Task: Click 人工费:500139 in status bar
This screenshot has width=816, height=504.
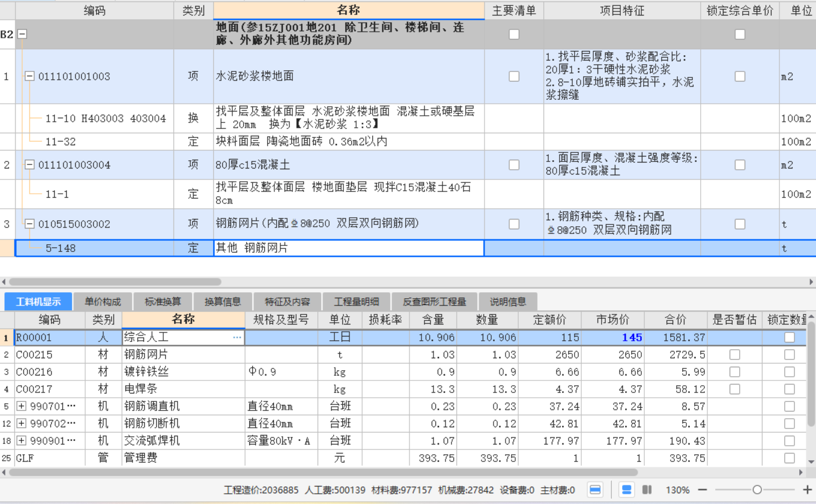Action: 335,490
